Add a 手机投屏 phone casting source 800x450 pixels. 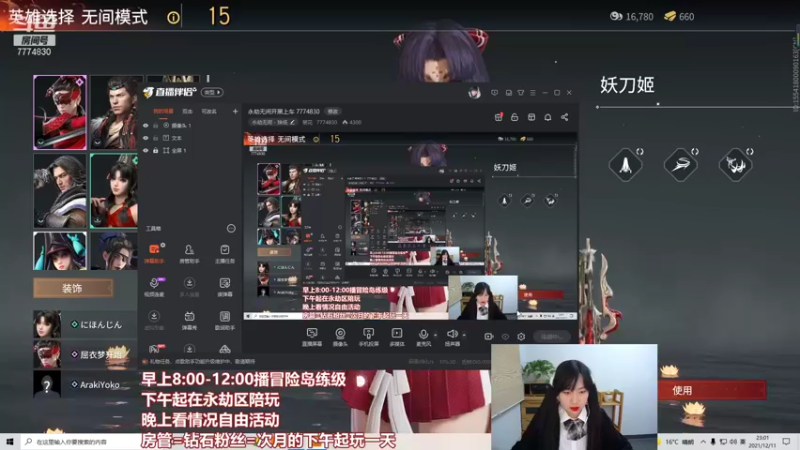click(x=368, y=337)
